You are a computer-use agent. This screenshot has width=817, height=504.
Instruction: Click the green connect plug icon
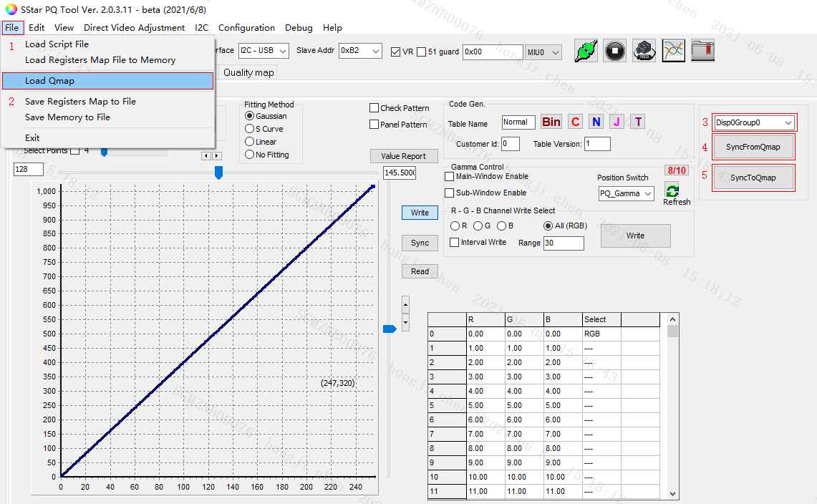[x=586, y=51]
